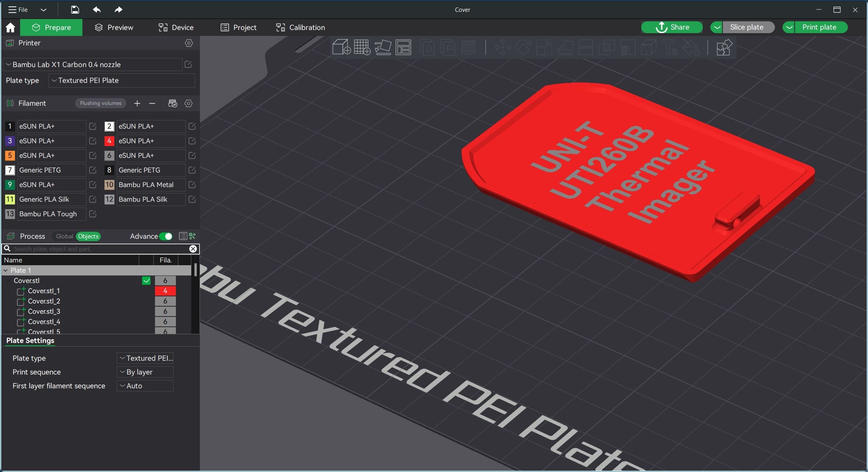Select the Scale tool in viewport toolbar
Screen dimensions: 868x472
tap(544, 48)
